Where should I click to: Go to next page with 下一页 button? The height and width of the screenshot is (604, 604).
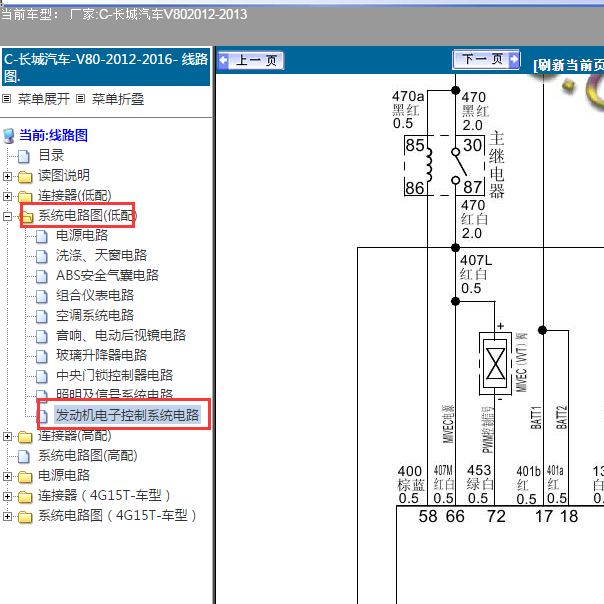tap(486, 59)
